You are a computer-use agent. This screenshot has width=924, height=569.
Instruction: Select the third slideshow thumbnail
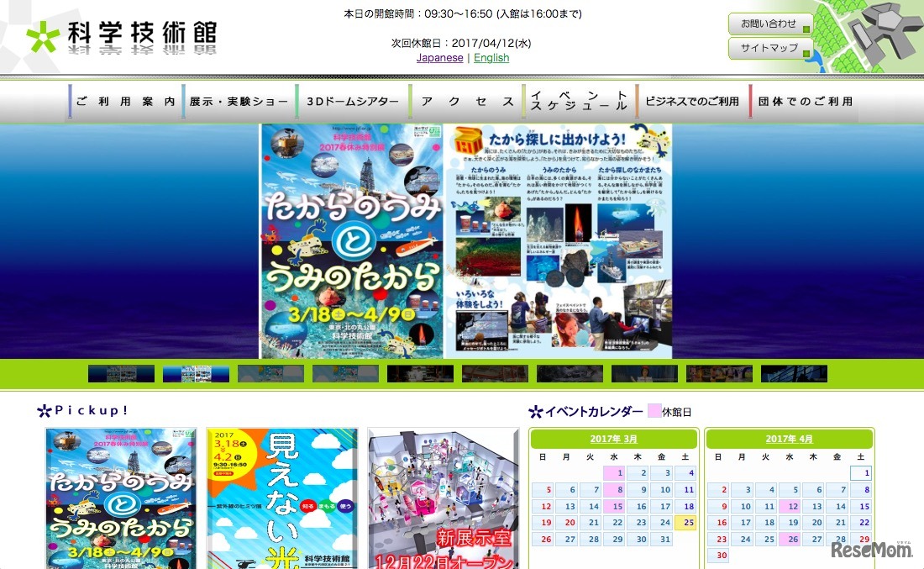point(270,374)
